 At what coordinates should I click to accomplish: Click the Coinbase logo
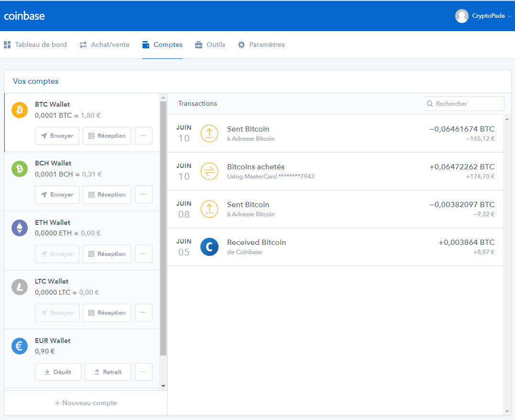(24, 16)
